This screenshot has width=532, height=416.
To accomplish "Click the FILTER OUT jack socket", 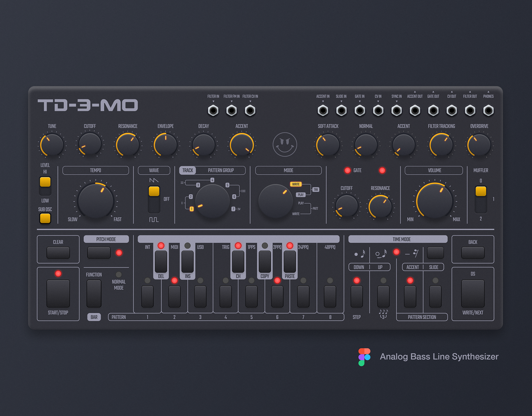I will tap(470, 110).
